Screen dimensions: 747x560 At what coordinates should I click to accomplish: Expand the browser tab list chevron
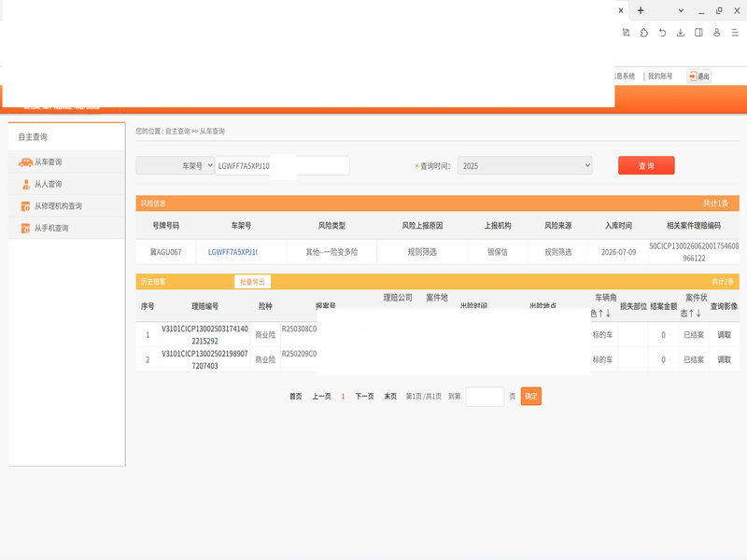(x=681, y=10)
